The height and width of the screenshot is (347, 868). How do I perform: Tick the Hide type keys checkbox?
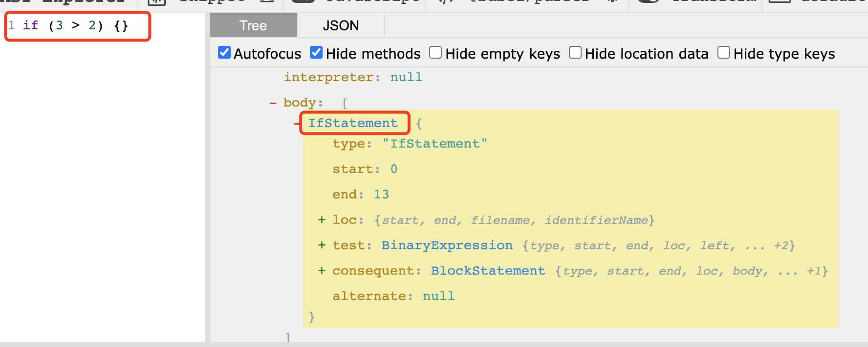(724, 53)
